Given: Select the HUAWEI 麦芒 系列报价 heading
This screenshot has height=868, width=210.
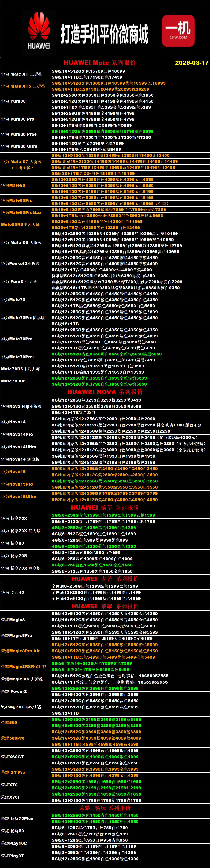Looking at the screenshot, I should [105, 579].
